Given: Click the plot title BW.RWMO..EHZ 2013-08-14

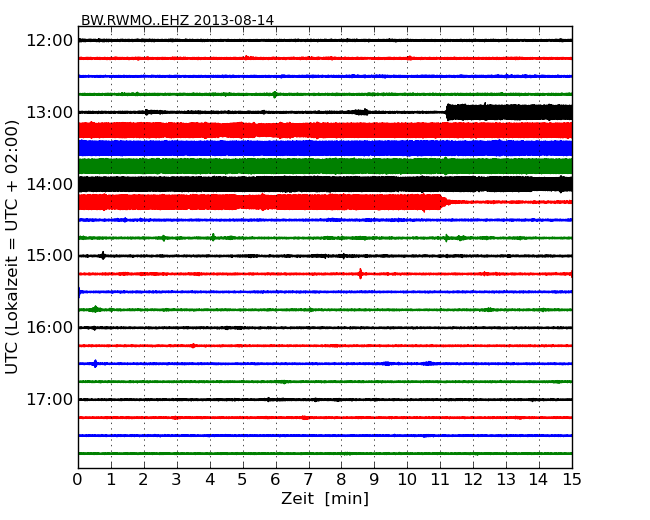Looking at the screenshot, I should [177, 20].
